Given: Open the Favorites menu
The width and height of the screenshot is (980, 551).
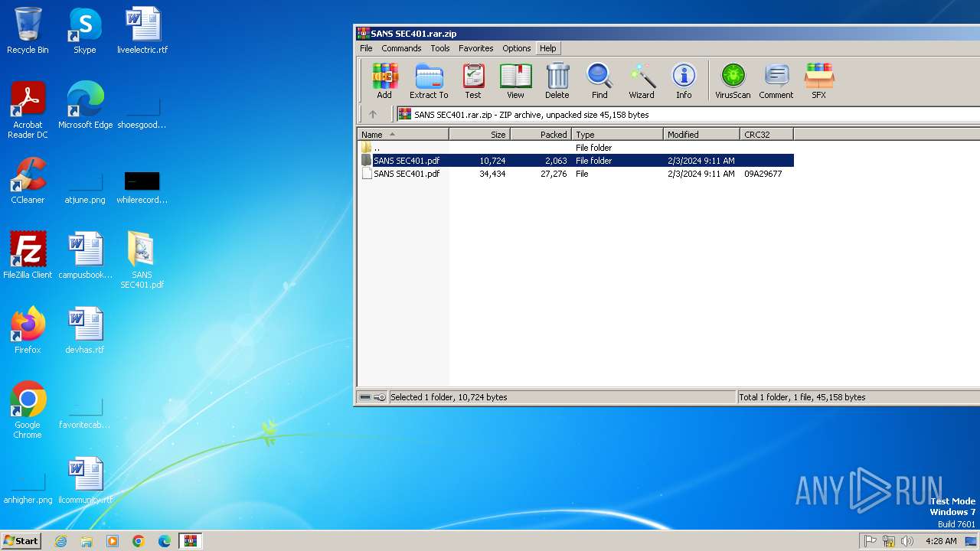Looking at the screenshot, I should 476,48.
